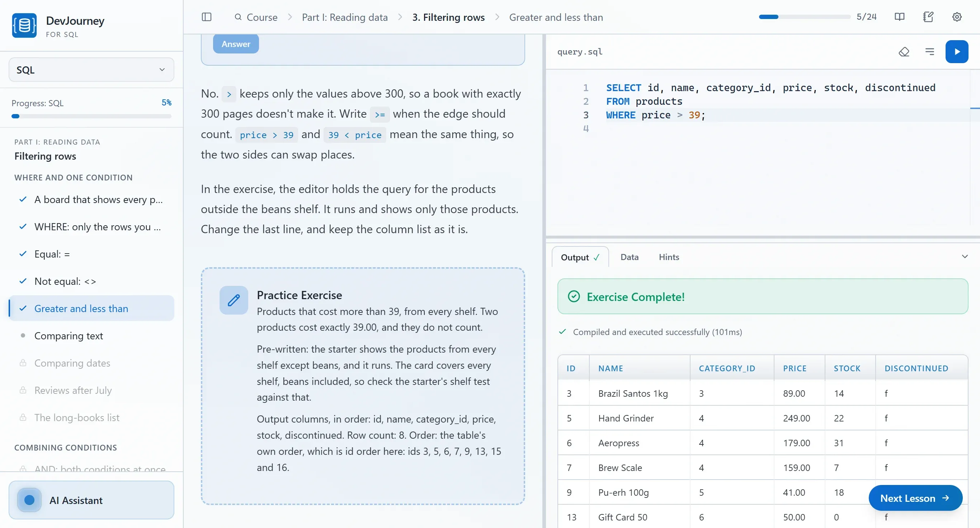Switch to the Data tab
The image size is (980, 528).
[629, 257]
